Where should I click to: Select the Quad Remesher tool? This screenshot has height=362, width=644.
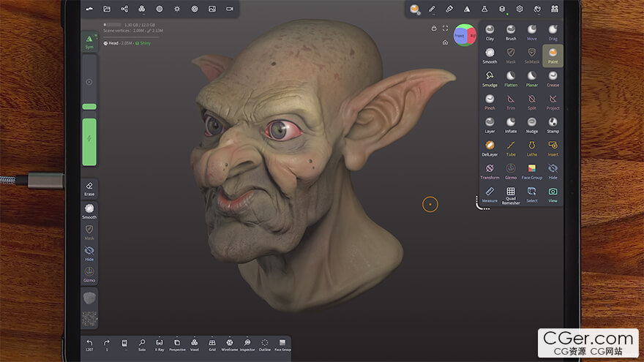(511, 192)
